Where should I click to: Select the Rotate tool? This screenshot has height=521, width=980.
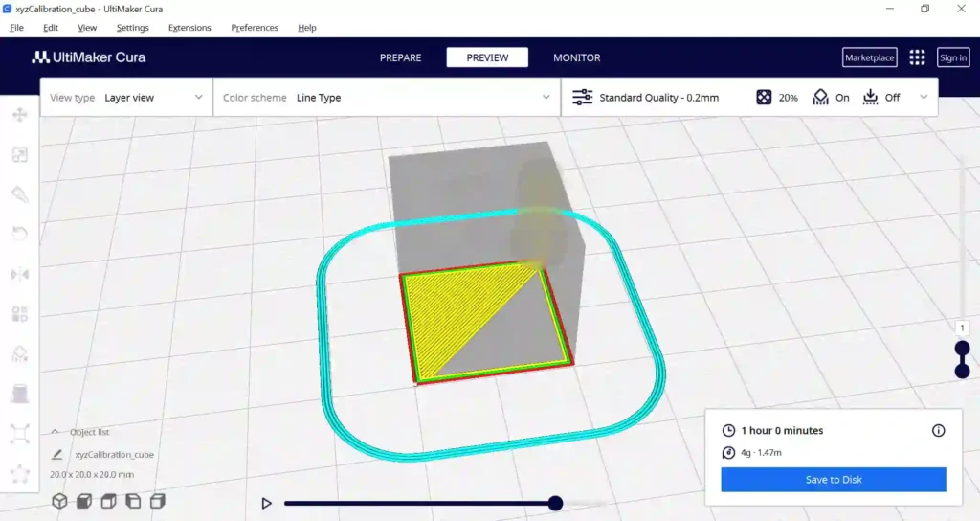[x=20, y=234]
